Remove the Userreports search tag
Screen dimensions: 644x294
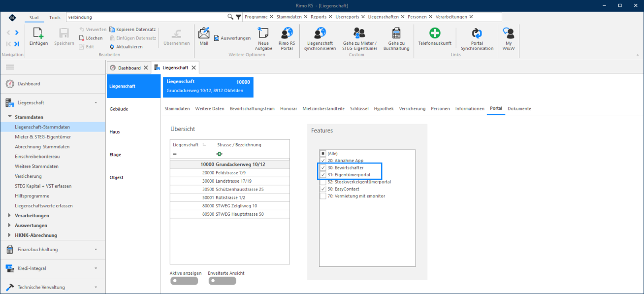[363, 17]
